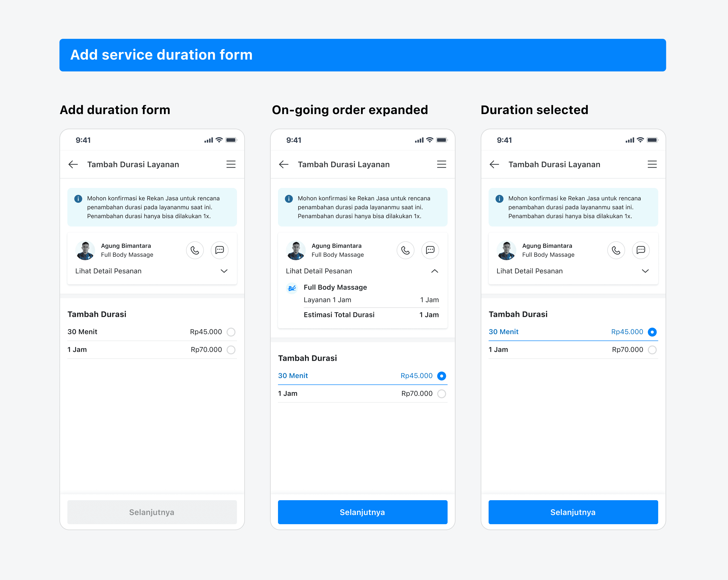
Task: Select 30 Menit radio in Add duration form
Action: point(231,332)
